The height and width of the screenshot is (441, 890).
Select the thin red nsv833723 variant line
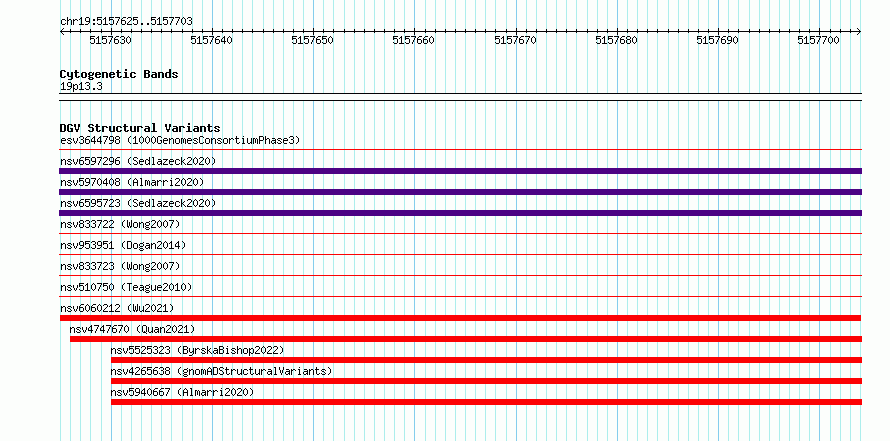pos(460,275)
